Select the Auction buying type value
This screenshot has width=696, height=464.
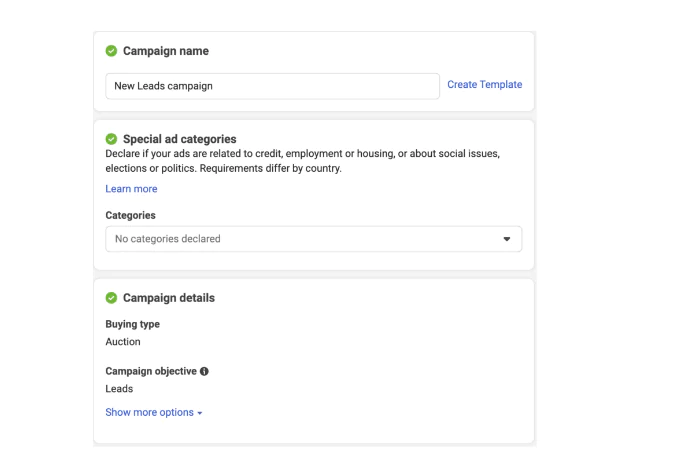point(123,342)
